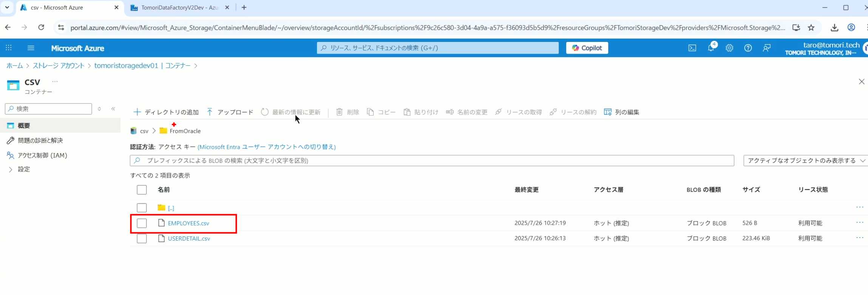
Task: Click the Upload (アップロード) toolbar button
Action: coord(230,112)
